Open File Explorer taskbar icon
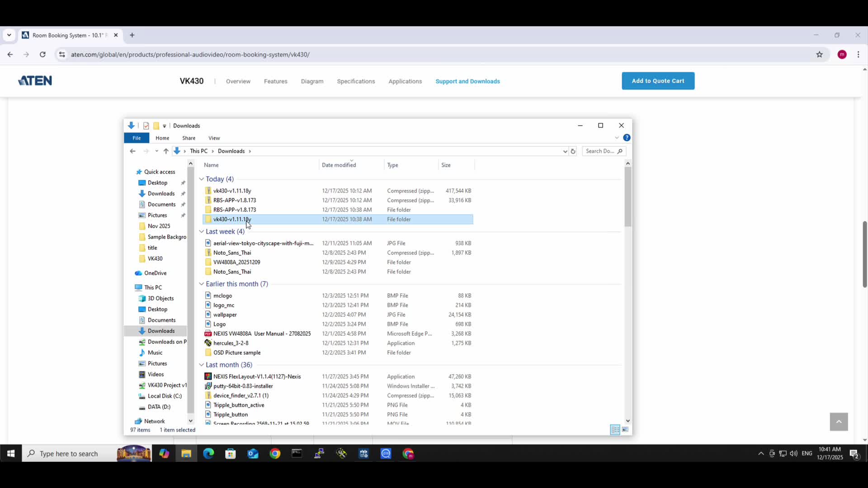868x488 pixels. coord(186,454)
